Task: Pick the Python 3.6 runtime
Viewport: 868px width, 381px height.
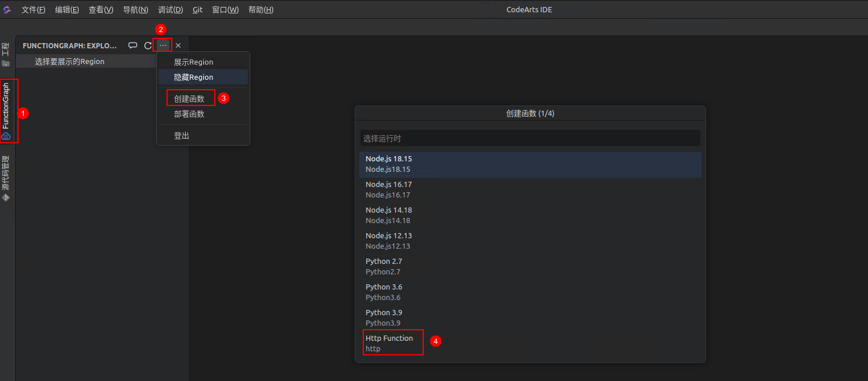Action: pyautogui.click(x=530, y=292)
